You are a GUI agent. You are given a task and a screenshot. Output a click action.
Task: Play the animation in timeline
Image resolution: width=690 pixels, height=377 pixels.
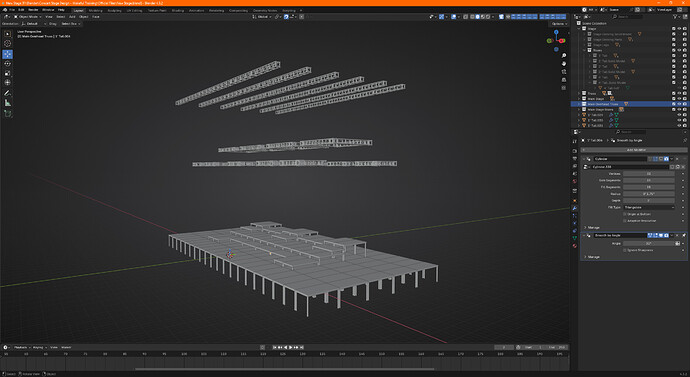(x=290, y=348)
